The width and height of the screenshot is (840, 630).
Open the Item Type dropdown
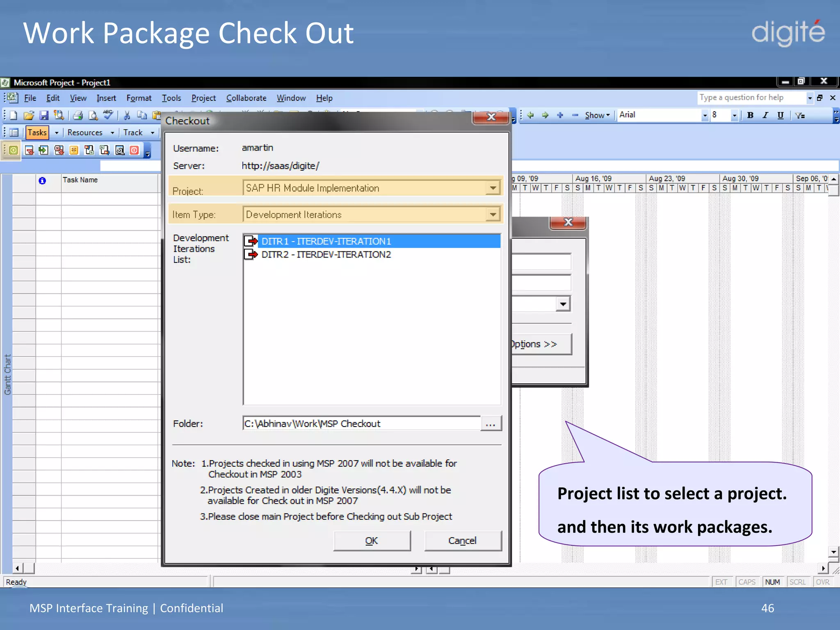point(493,214)
